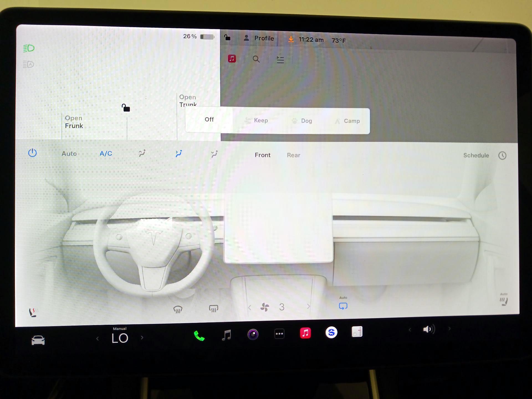Screen dimensions: 532x399
Task: Open the red Apple Music app
Action: [x=305, y=333]
